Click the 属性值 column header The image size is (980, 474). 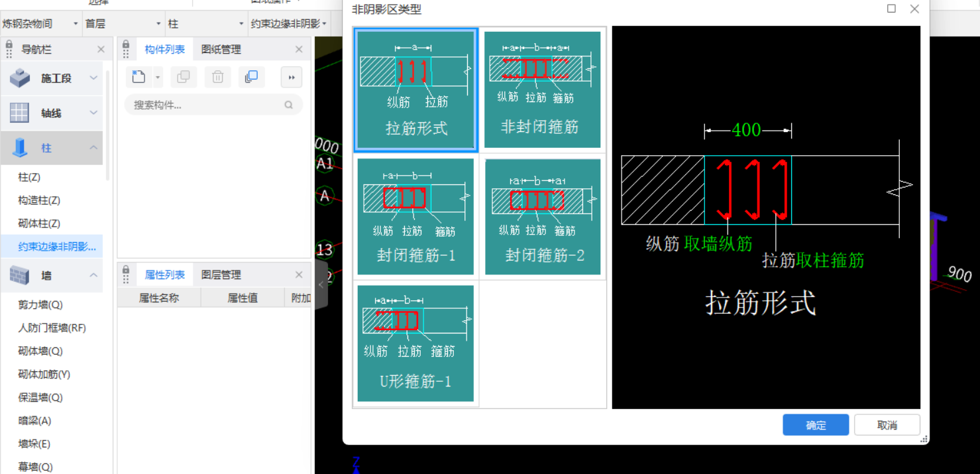[242, 298]
